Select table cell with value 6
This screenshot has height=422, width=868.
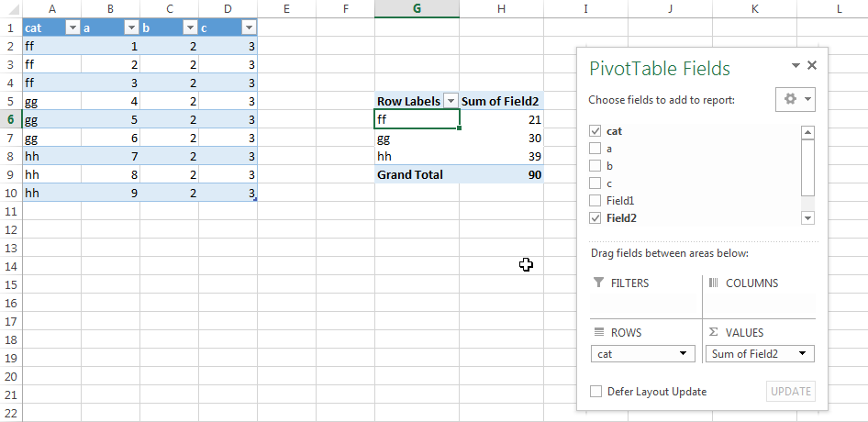[110, 138]
